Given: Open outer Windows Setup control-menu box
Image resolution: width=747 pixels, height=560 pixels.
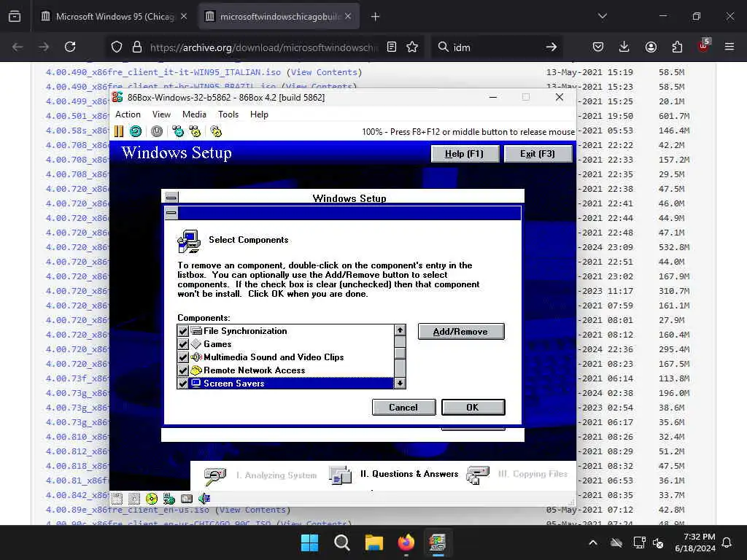Looking at the screenshot, I should tap(171, 197).
